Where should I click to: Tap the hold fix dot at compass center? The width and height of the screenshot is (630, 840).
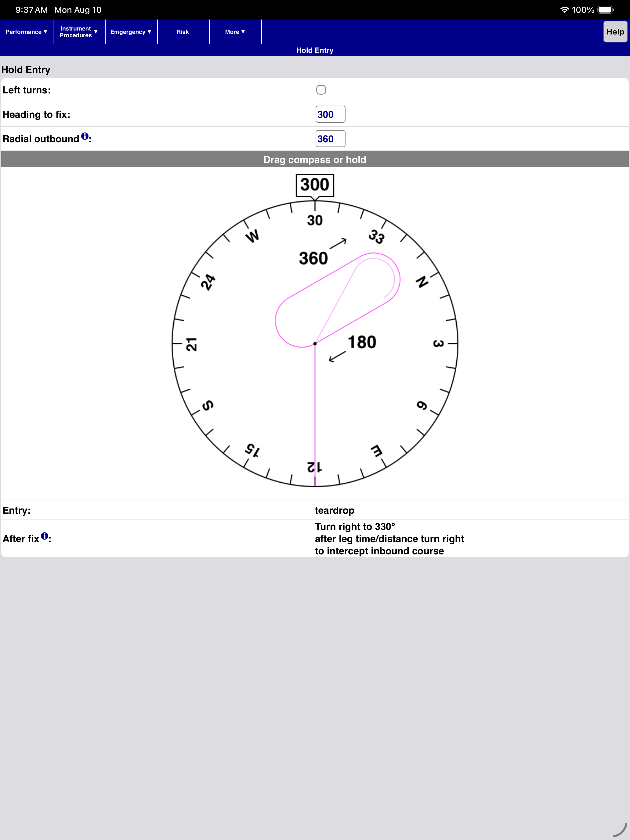point(315,344)
